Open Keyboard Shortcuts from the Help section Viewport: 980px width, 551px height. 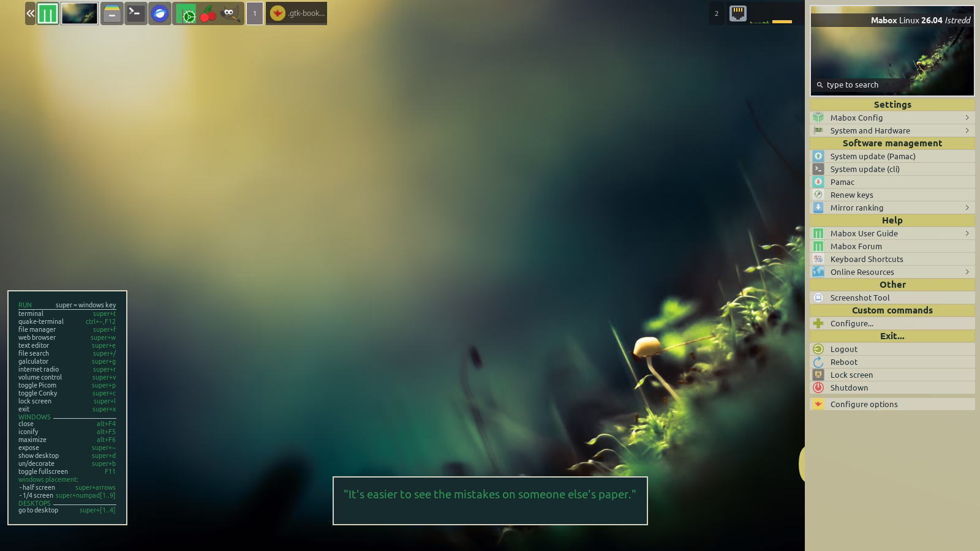coord(866,259)
